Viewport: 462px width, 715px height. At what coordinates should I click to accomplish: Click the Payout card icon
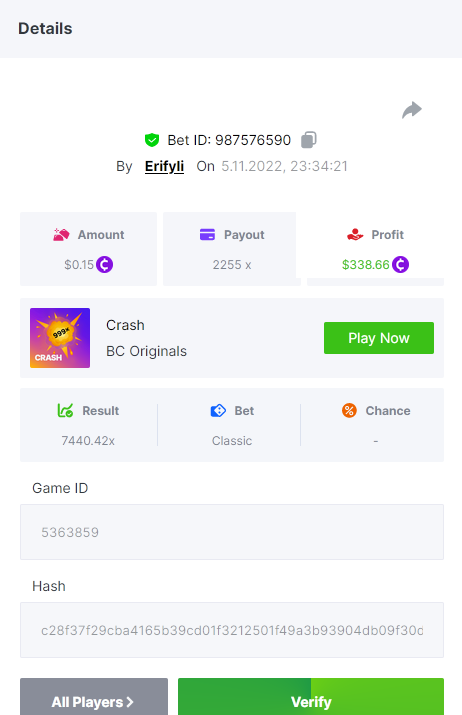pos(207,234)
